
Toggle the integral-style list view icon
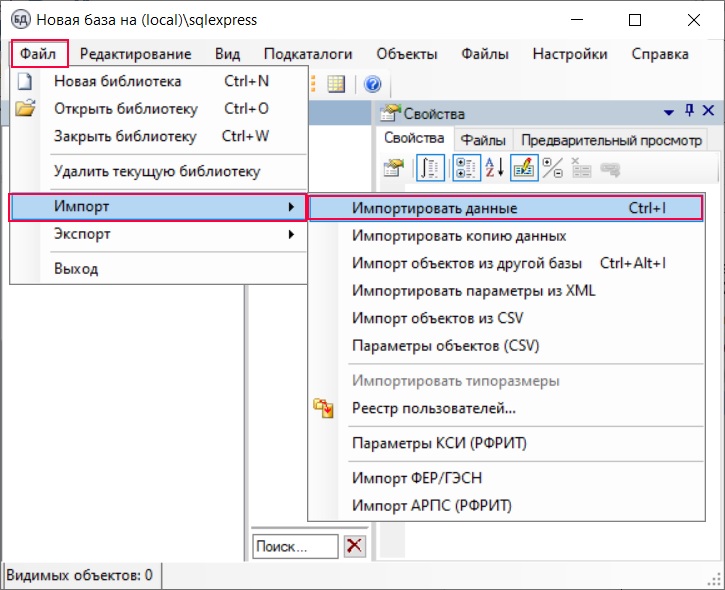pyautogui.click(x=430, y=168)
